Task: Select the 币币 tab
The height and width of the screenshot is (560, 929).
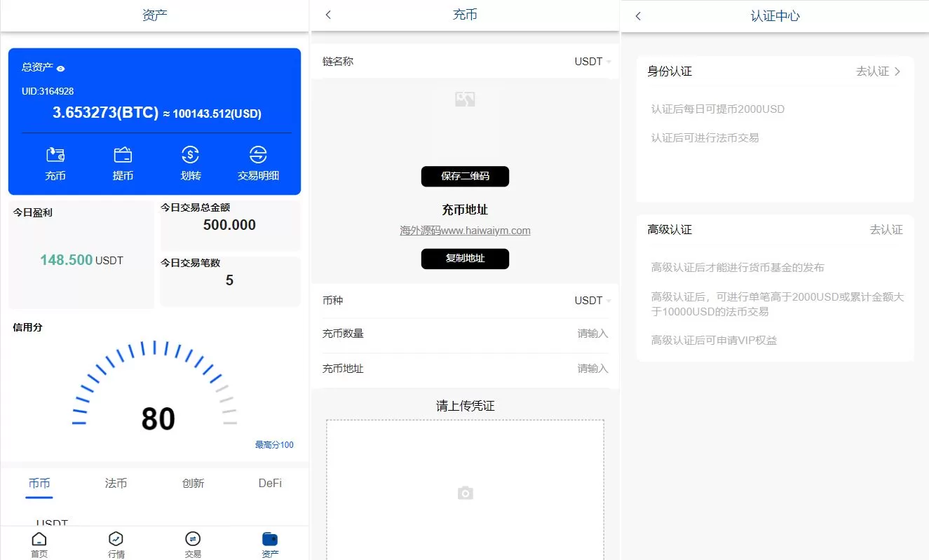Action: [39, 483]
